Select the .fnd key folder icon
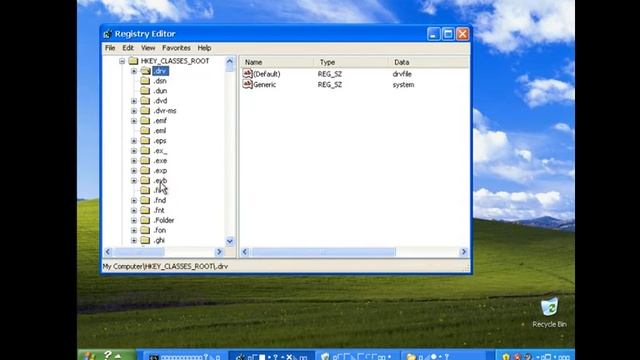This screenshot has width=640, height=360. pyautogui.click(x=145, y=200)
